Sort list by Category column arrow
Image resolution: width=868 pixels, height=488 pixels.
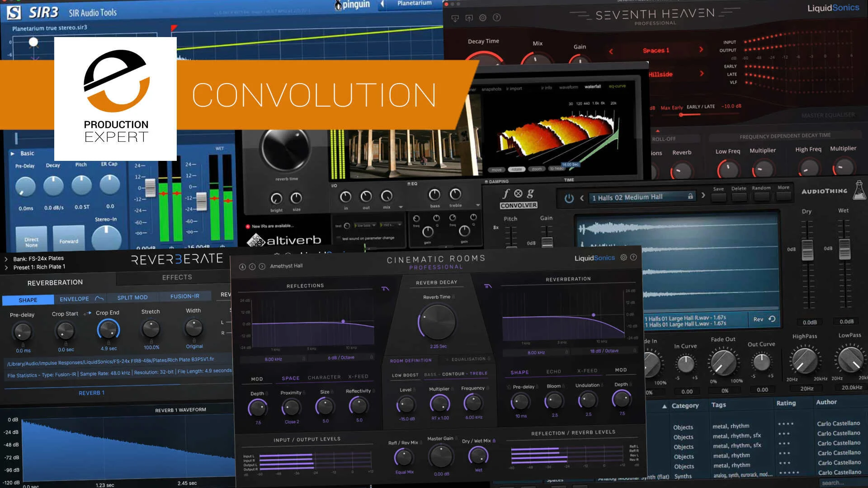coord(664,406)
